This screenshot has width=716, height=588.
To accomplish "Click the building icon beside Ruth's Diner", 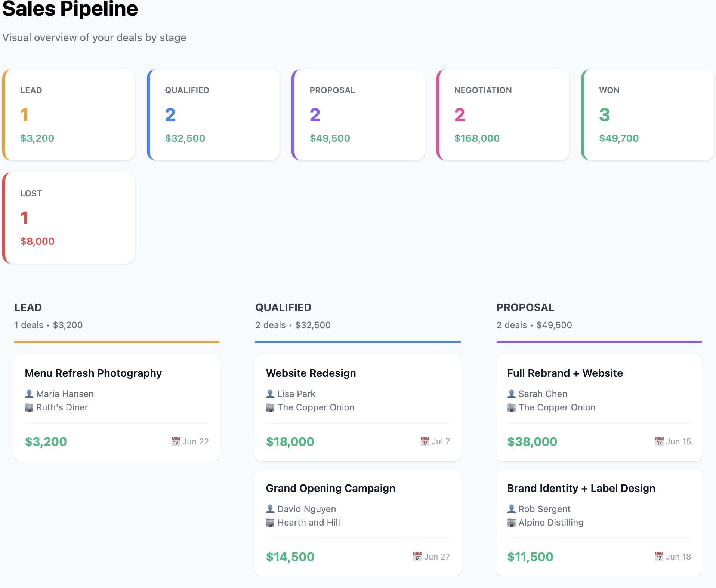I will (29, 407).
